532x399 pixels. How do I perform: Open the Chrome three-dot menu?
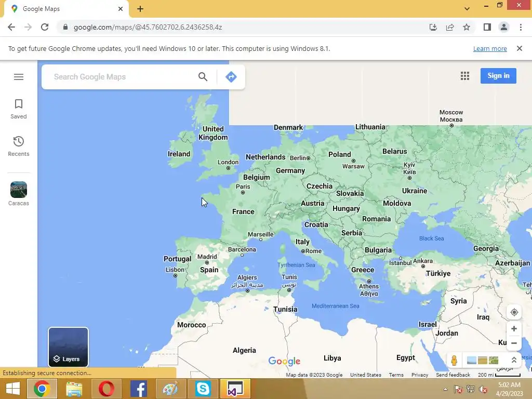pos(521,27)
